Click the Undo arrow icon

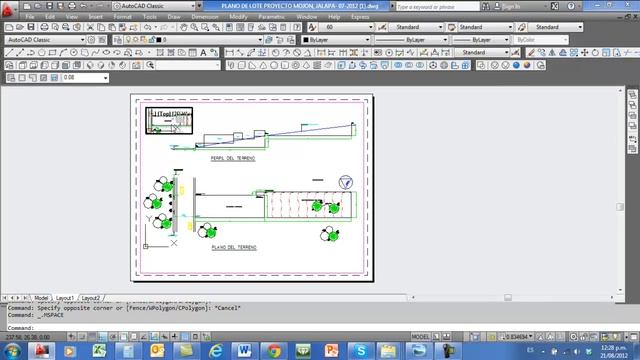coord(148,27)
